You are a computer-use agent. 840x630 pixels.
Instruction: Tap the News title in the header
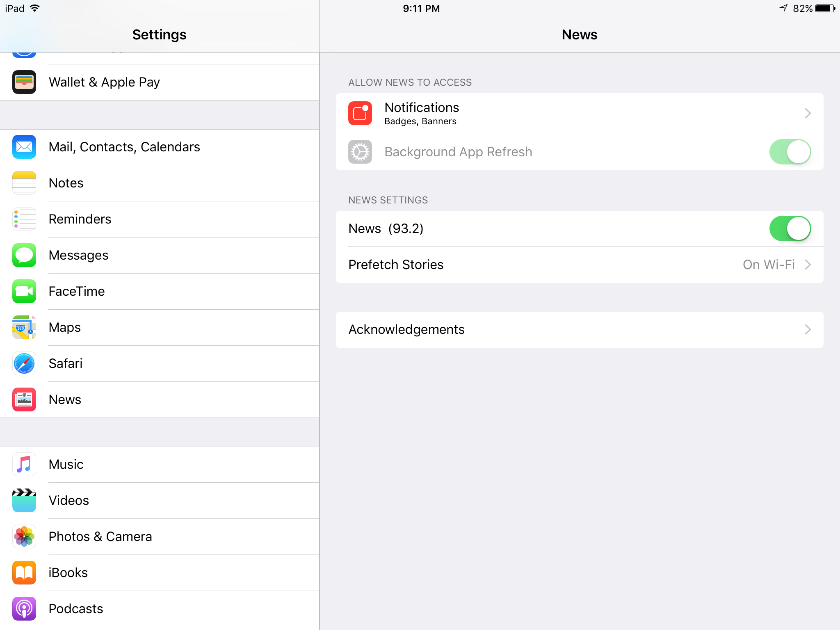tap(580, 34)
